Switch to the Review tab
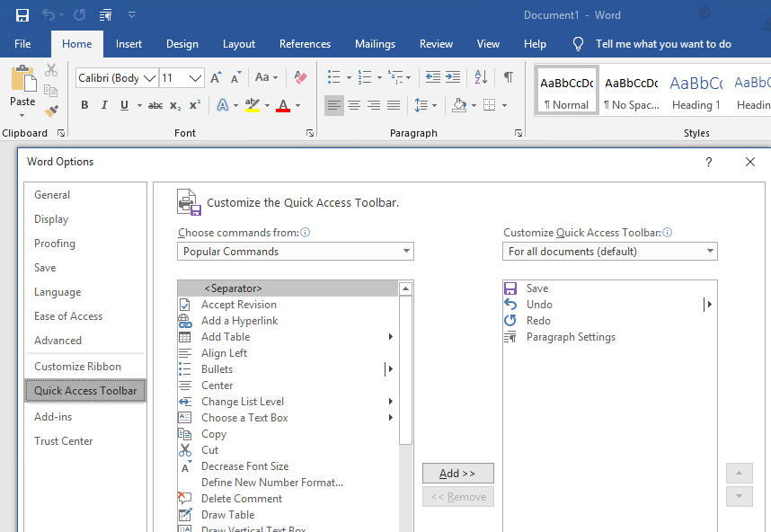 (436, 44)
